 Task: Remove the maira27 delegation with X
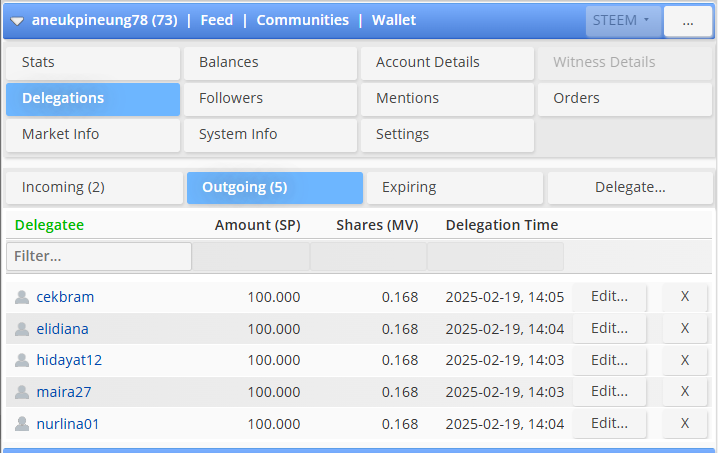click(685, 392)
